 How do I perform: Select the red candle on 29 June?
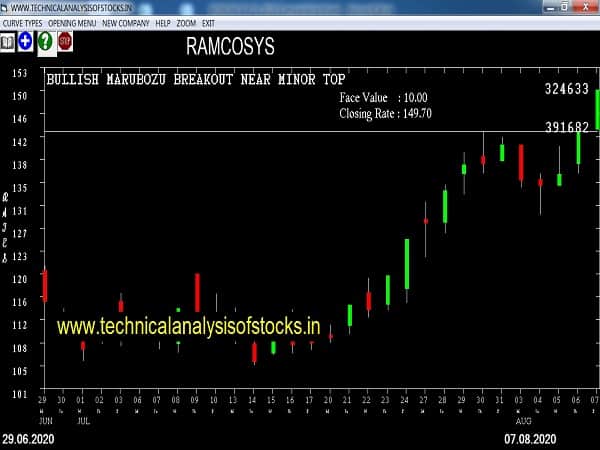pyautogui.click(x=44, y=285)
